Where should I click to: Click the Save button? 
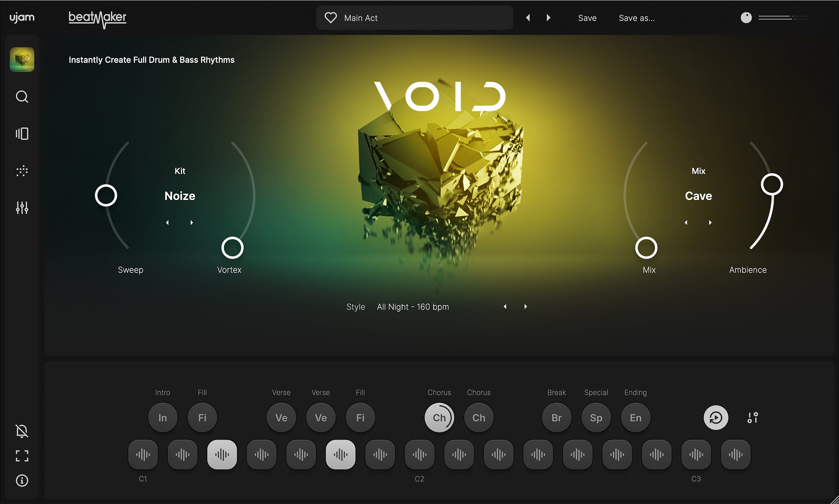click(587, 18)
